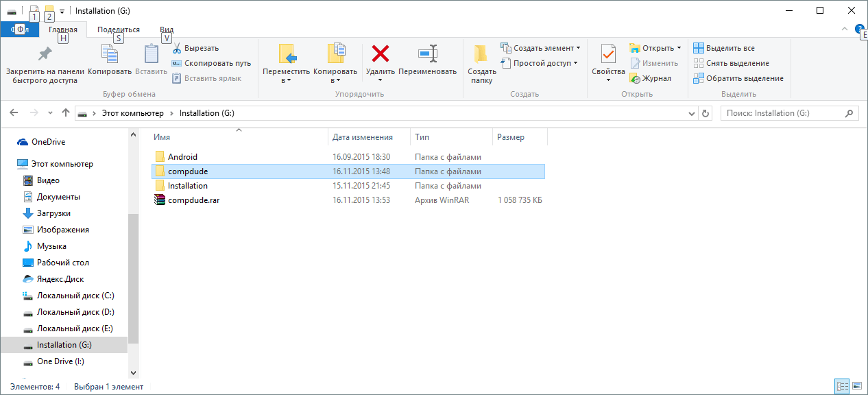868x395 pixels.
Task: Switch to large icons view in status bar
Action: coord(856,387)
